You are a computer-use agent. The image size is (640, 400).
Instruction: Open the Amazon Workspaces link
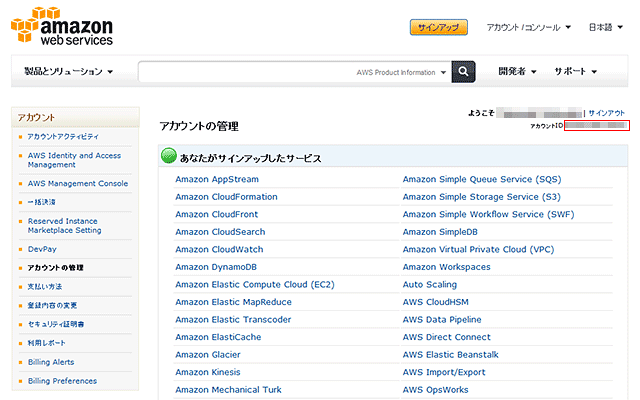pos(447,267)
